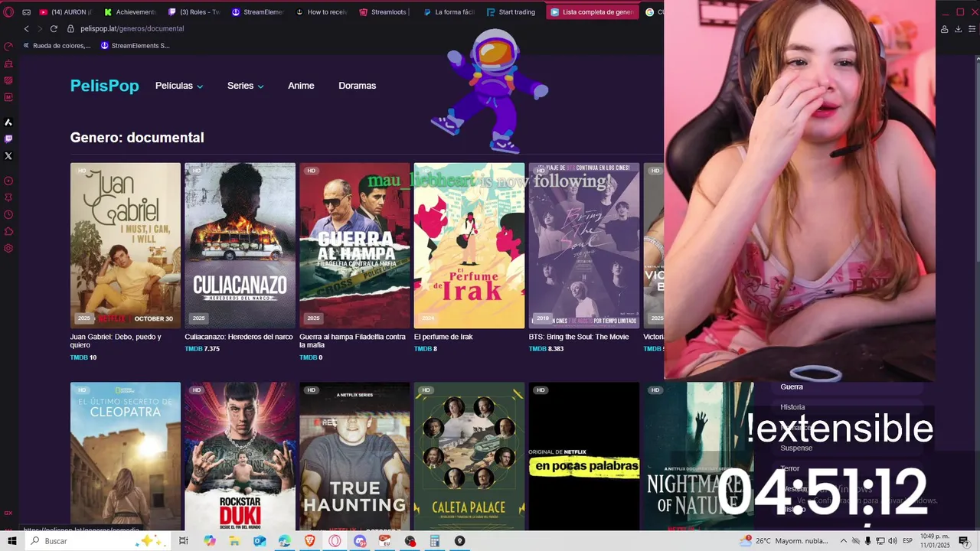Open Task View in taskbar
Viewport: 980px width, 551px height.
[183, 541]
